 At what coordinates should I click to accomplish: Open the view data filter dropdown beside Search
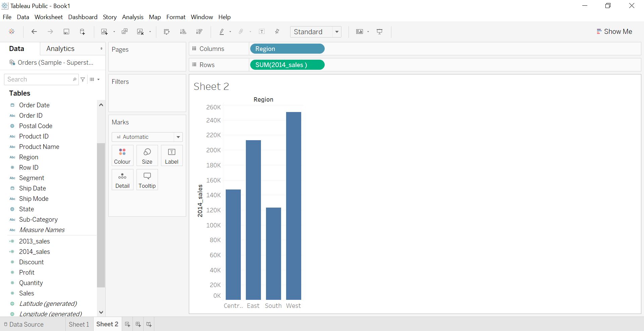(83, 79)
